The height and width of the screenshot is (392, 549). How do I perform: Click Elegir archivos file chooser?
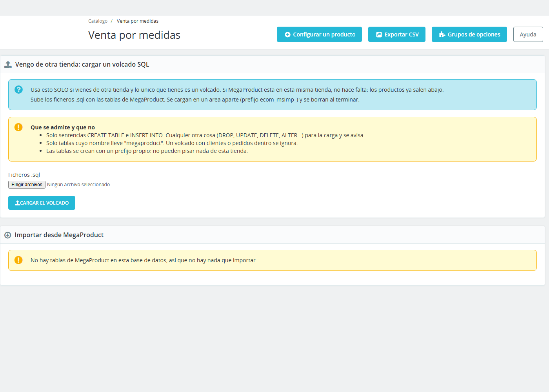click(27, 185)
